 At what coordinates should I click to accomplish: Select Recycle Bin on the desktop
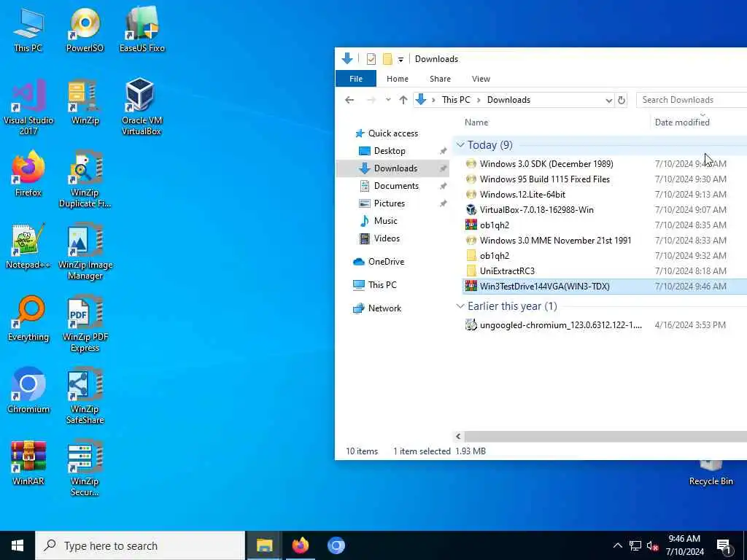point(711,472)
